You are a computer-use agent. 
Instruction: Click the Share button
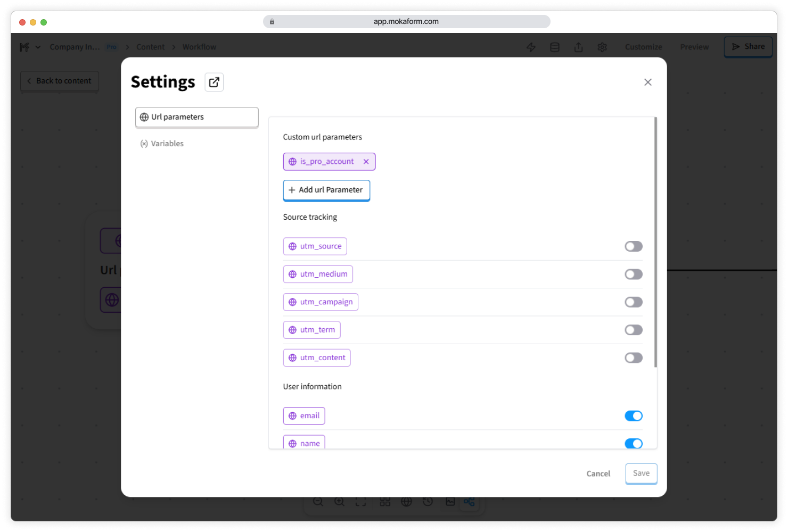(x=748, y=47)
